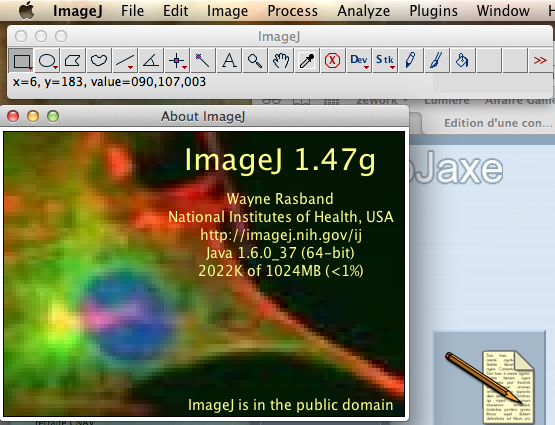Image resolution: width=555 pixels, height=425 pixels.
Task: Select the Oval selection tool
Action: [x=47, y=61]
